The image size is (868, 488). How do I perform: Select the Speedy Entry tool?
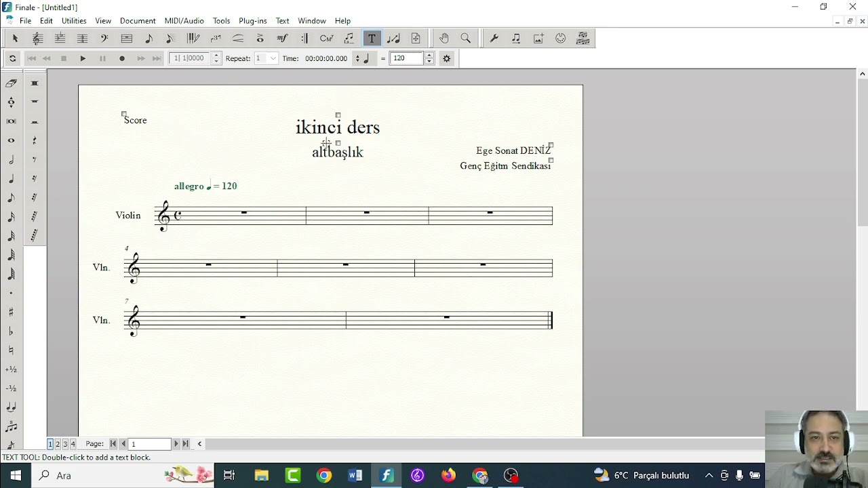click(171, 39)
